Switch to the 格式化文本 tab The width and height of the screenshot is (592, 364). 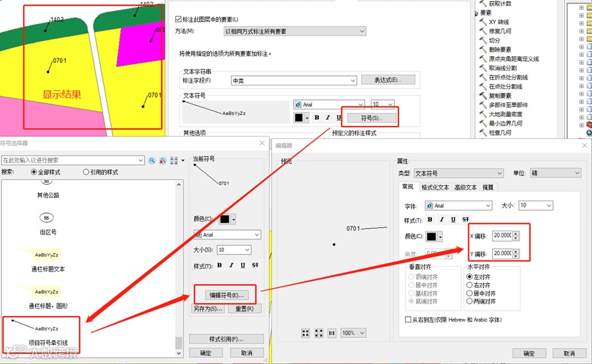[x=435, y=187]
